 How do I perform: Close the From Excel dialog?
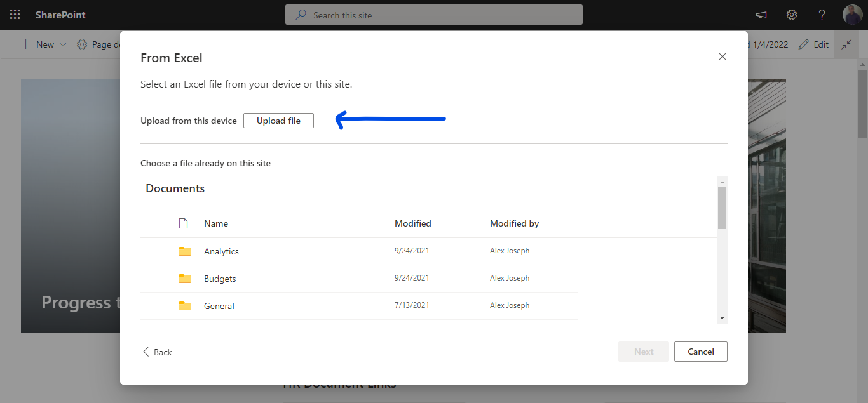coord(722,56)
